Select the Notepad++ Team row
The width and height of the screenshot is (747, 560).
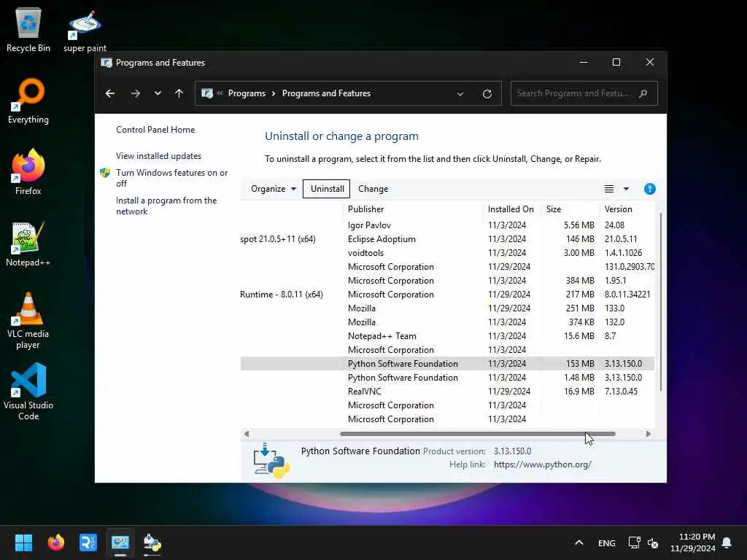(447, 335)
